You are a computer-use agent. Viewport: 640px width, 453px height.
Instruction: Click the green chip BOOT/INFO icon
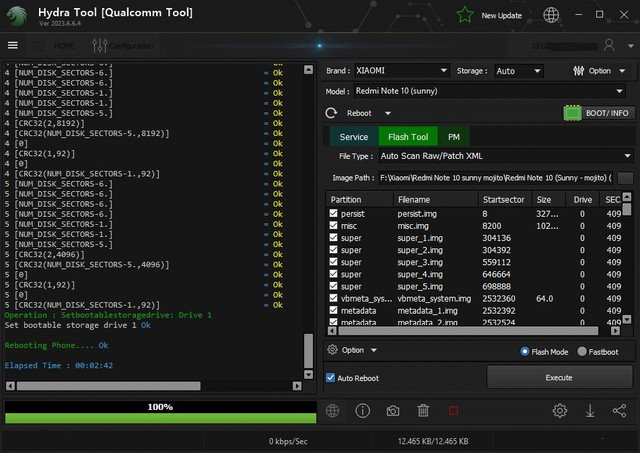click(572, 113)
